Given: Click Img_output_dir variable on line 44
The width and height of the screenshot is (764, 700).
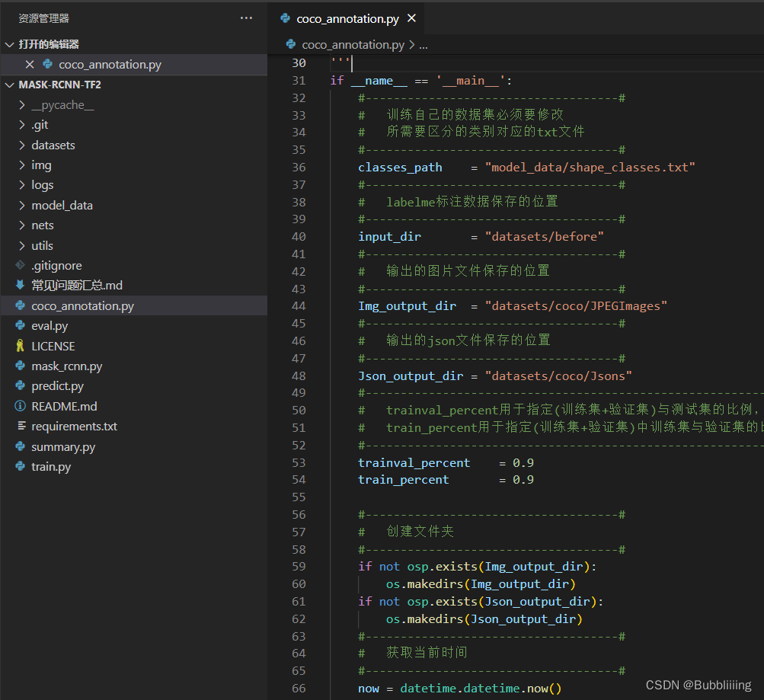Looking at the screenshot, I should click(x=408, y=306).
